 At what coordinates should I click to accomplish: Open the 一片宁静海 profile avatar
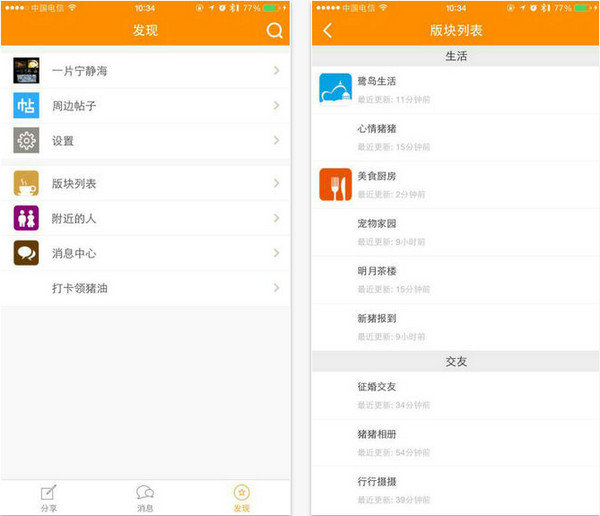point(26,70)
